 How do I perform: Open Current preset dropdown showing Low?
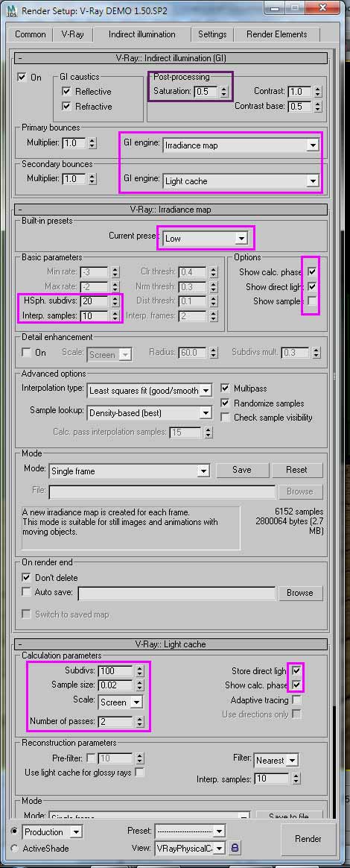tap(205, 239)
